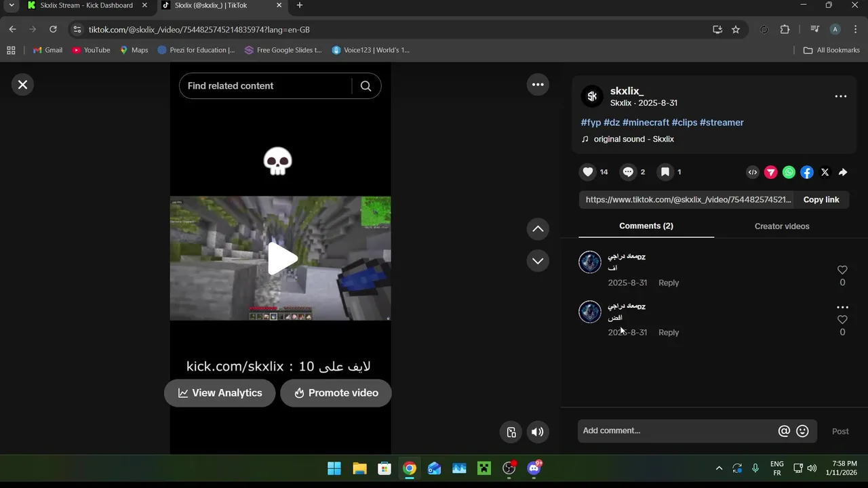Open a new browser tab

coord(299,5)
